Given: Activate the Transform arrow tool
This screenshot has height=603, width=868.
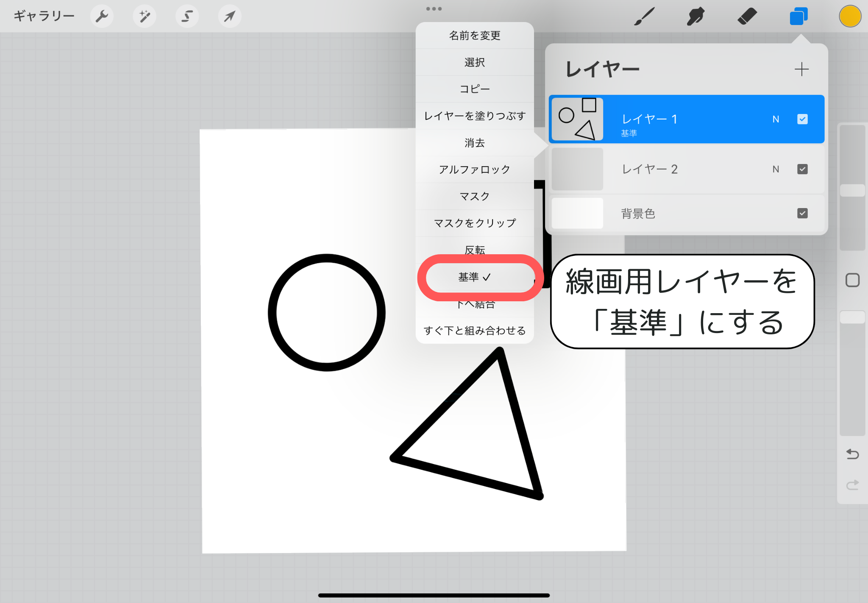Looking at the screenshot, I should pos(230,17).
